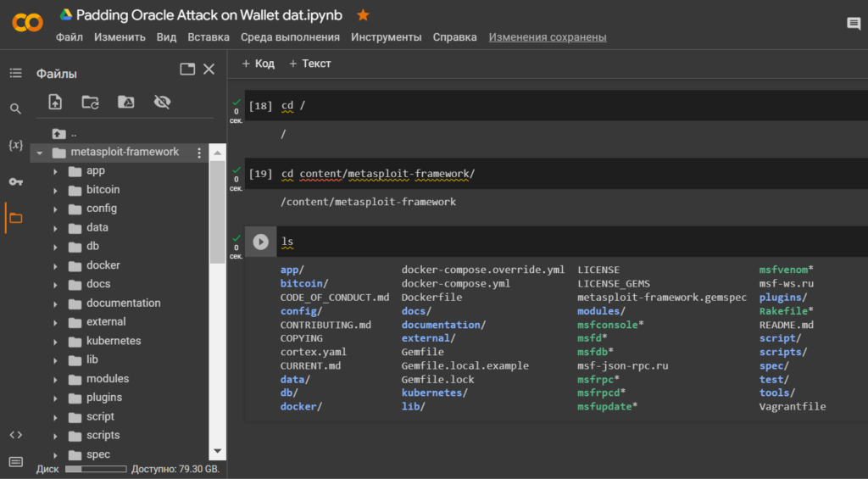Expand the data folder

[55, 228]
